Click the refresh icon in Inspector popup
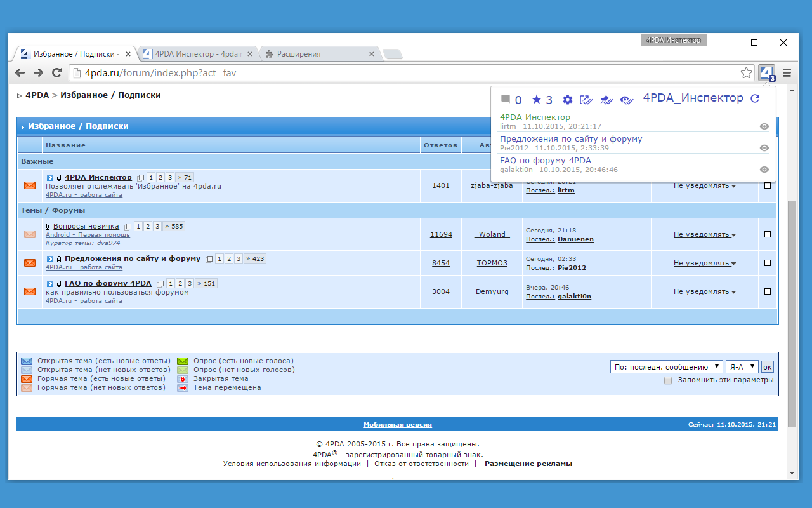Image resolution: width=812 pixels, height=508 pixels. pyautogui.click(x=755, y=99)
